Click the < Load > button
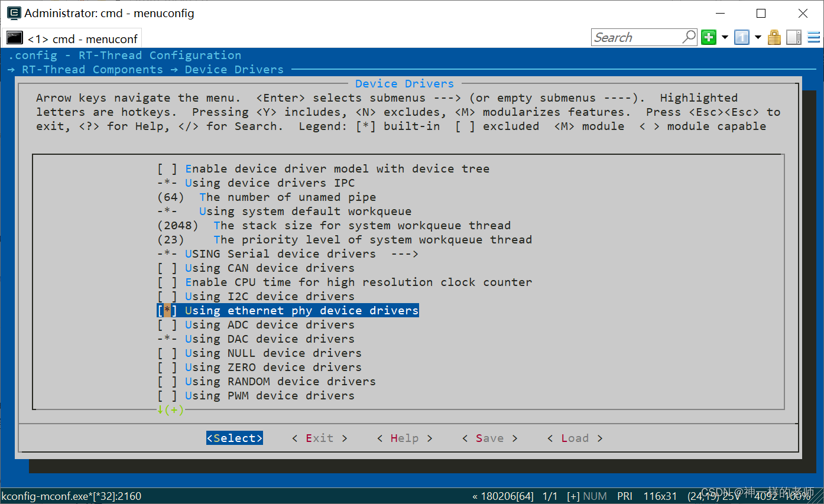The image size is (824, 504). [575, 438]
